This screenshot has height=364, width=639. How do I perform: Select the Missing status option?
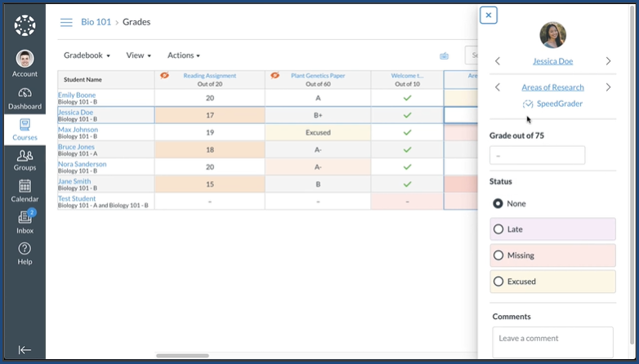tap(552, 255)
